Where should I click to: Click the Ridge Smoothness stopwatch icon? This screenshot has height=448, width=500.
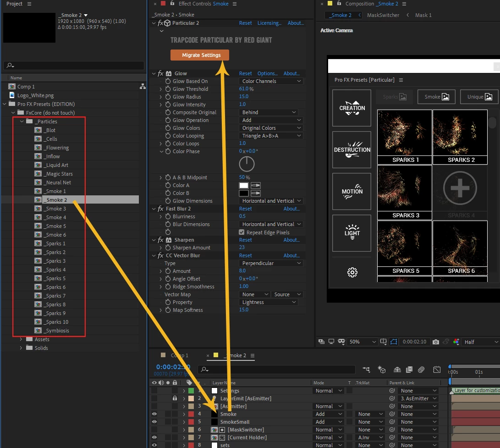(x=168, y=287)
